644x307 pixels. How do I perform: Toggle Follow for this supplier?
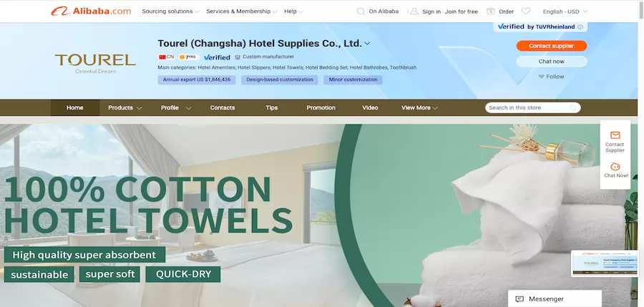click(552, 77)
